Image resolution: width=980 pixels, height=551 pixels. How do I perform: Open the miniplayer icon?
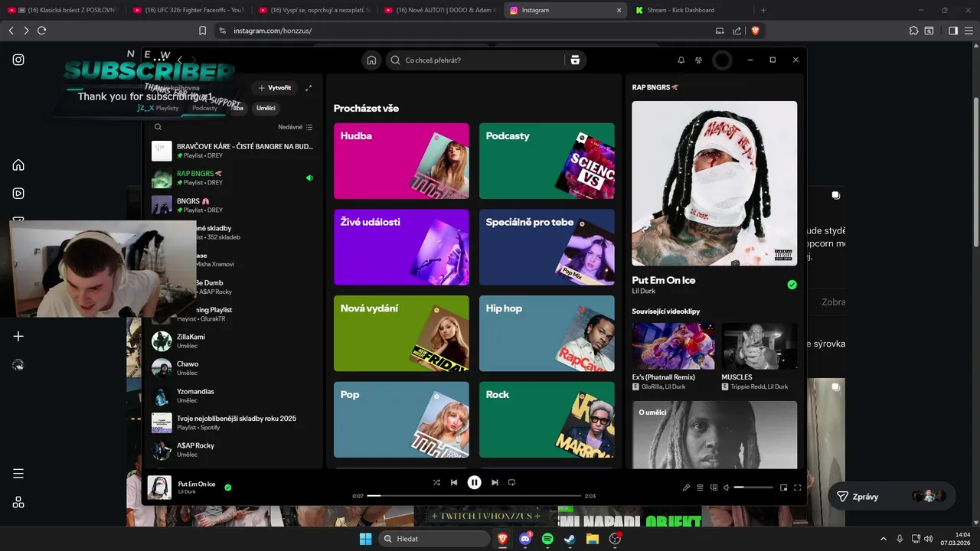point(783,487)
